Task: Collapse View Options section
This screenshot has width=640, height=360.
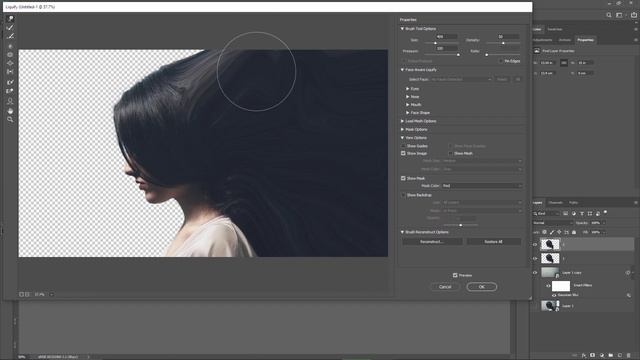Action: pos(402,138)
